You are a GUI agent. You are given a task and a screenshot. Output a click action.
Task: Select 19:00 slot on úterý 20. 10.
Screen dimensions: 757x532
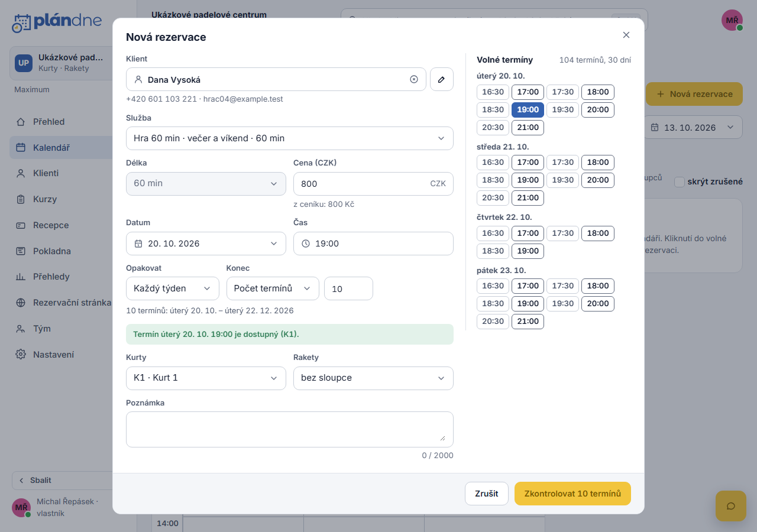pos(528,109)
